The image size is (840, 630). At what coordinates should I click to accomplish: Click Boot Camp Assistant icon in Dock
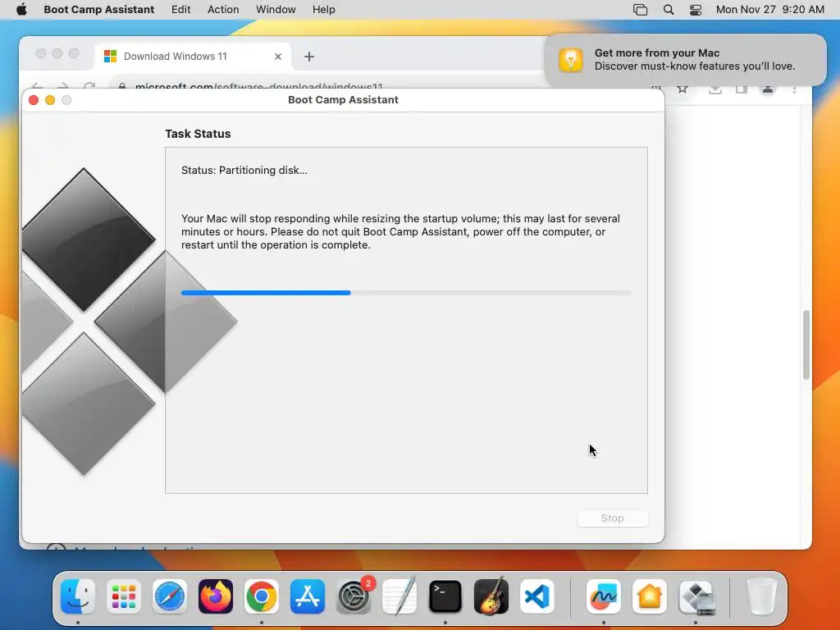point(696,596)
